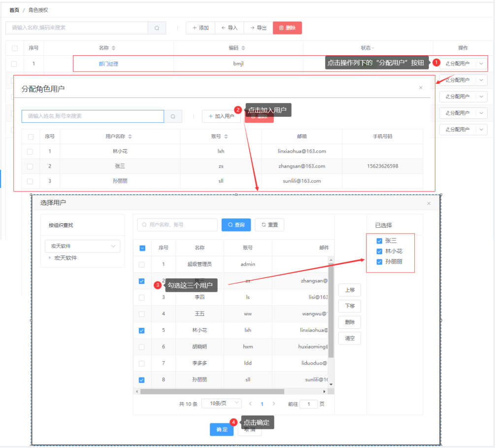495x448 pixels.
Task: Focus the role name/code search field
Action: click(77, 28)
